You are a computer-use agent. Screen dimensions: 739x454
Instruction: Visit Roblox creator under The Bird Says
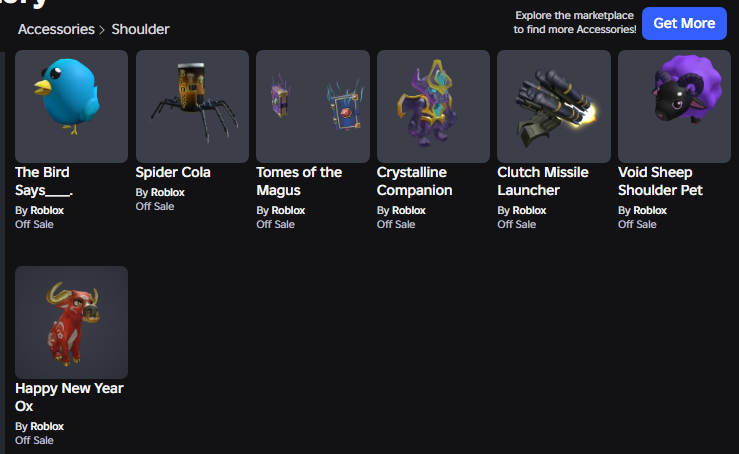click(47, 210)
